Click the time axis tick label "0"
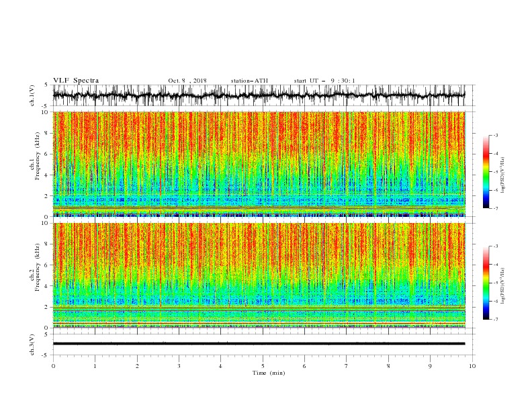 53,366
